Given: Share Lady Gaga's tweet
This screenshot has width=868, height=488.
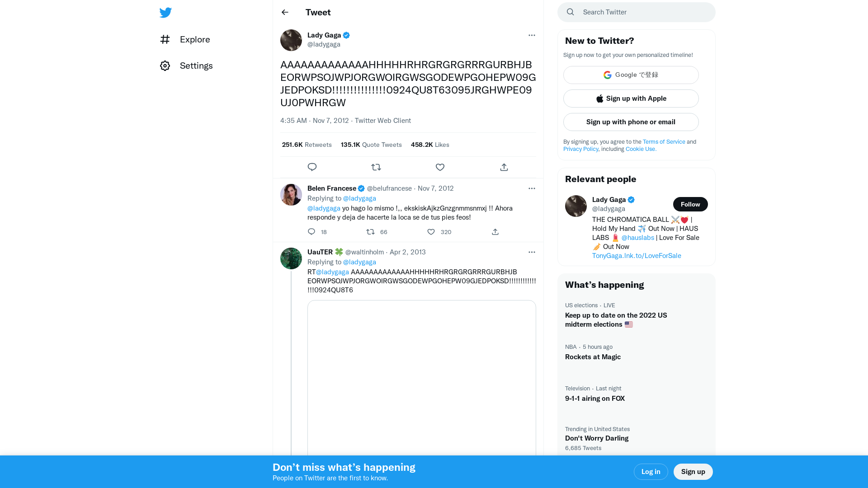Looking at the screenshot, I should tap(504, 167).
